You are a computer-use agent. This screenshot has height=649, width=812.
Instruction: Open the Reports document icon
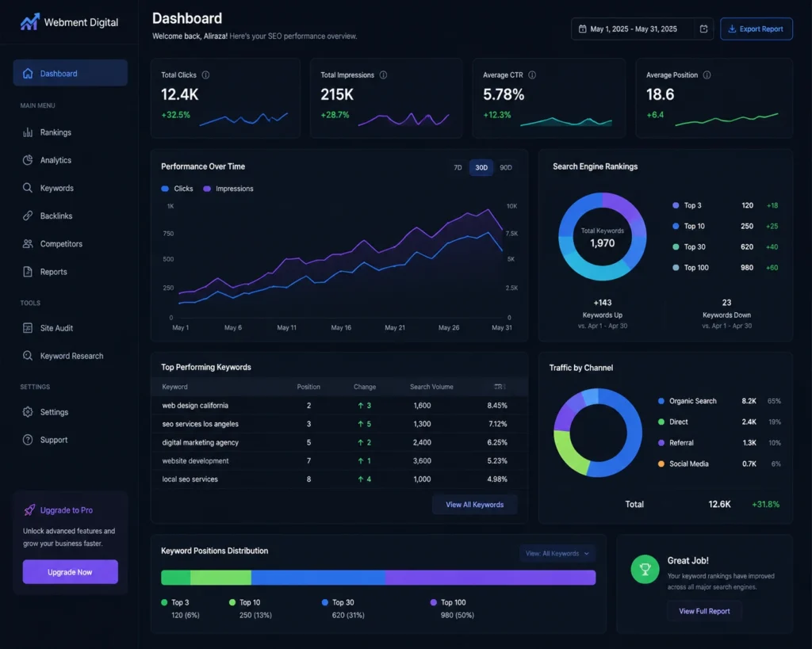pos(28,272)
